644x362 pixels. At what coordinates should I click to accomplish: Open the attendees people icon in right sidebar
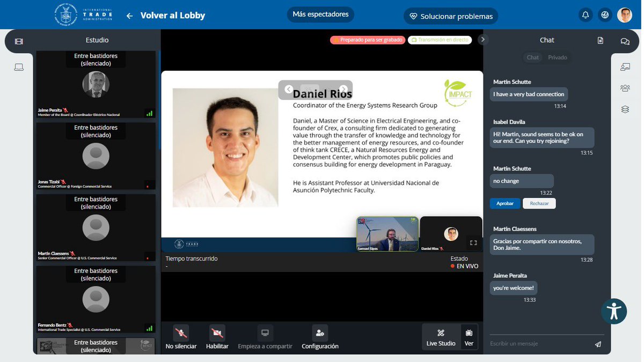pos(625,88)
